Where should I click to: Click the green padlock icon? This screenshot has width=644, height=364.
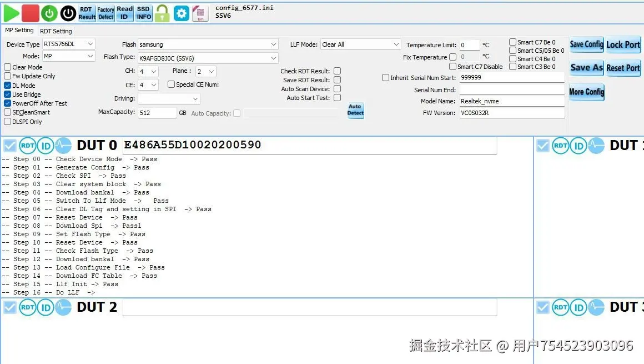(162, 13)
